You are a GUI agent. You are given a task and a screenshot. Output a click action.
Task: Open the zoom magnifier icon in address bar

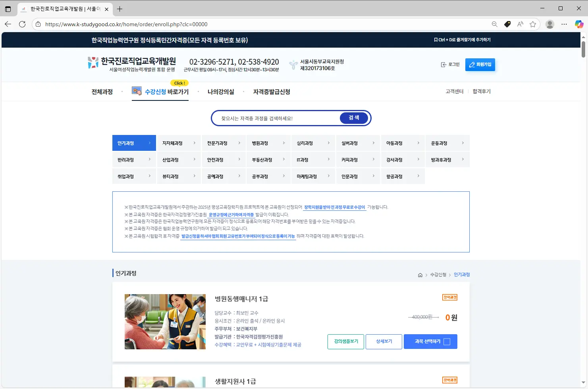coord(494,24)
